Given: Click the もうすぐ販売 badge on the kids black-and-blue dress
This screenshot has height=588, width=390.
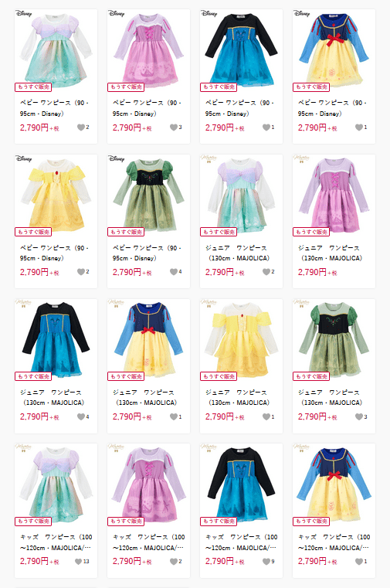Looking at the screenshot, I should (x=219, y=521).
